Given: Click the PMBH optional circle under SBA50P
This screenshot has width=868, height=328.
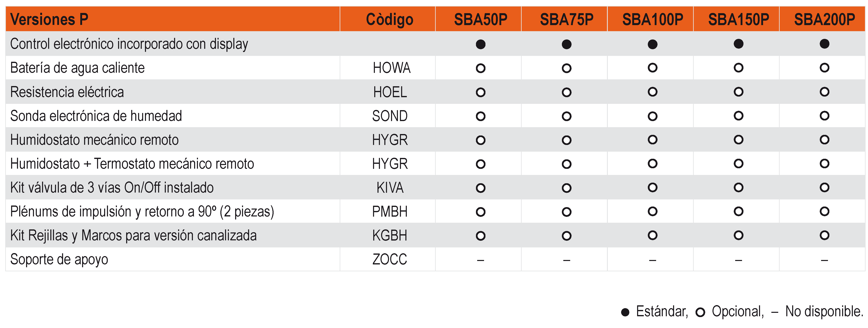Looking at the screenshot, I should click(480, 212).
